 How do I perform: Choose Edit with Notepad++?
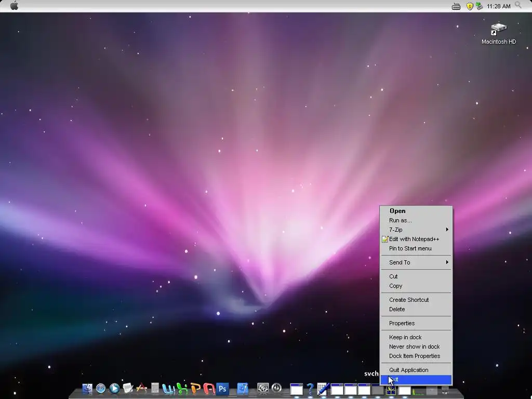pos(416,239)
